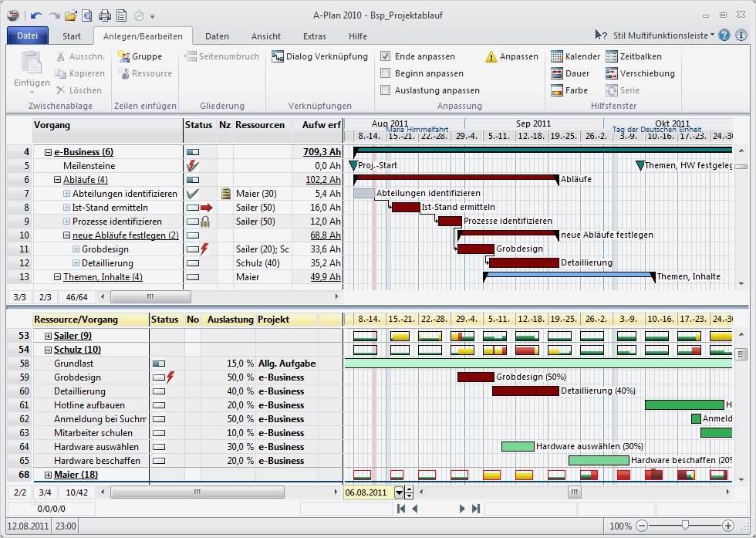Collapse the e-Business (6) group
The height and width of the screenshot is (538, 756).
pos(48,152)
